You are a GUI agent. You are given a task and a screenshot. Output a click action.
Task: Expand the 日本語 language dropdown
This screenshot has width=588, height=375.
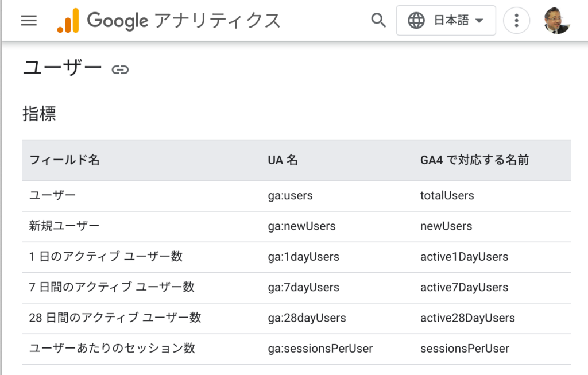[x=451, y=21]
